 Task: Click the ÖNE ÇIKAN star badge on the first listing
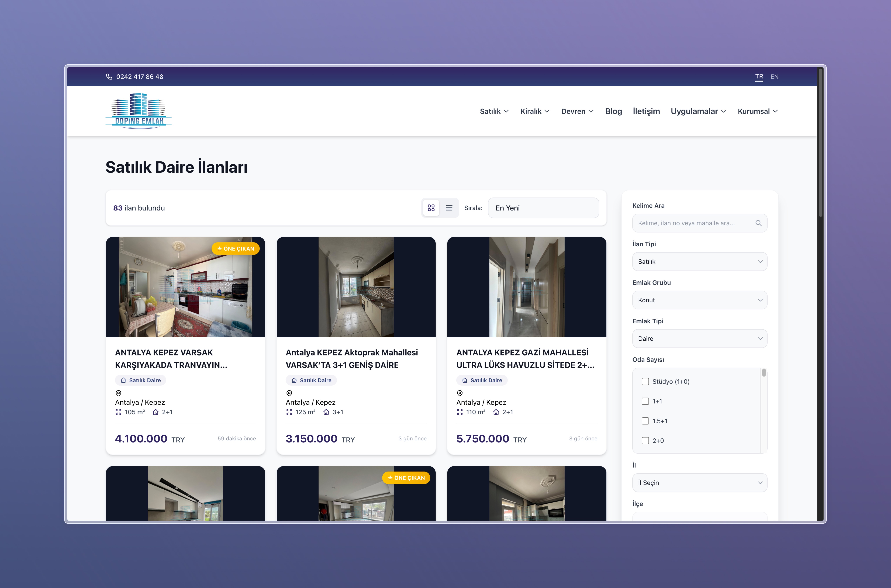pyautogui.click(x=236, y=249)
